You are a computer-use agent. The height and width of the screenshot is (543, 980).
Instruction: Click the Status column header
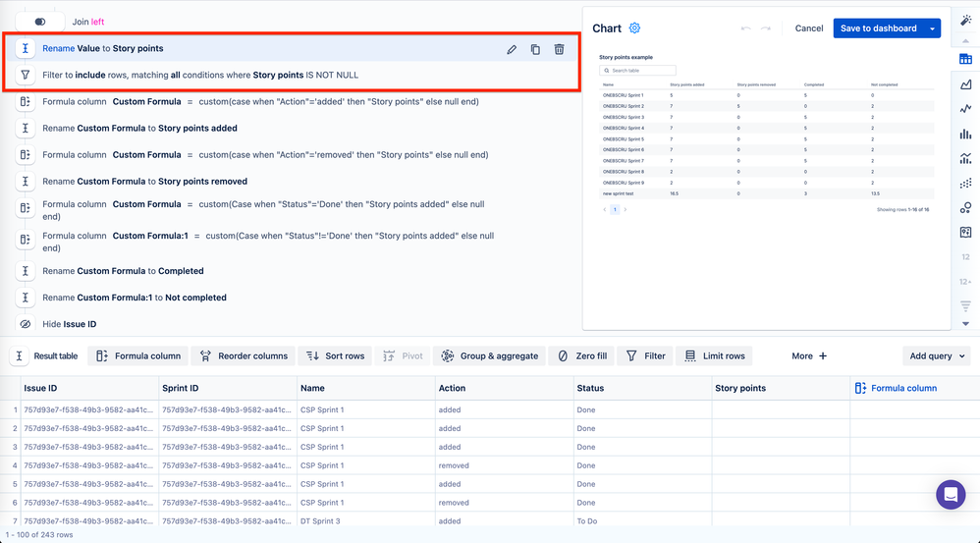pos(642,388)
